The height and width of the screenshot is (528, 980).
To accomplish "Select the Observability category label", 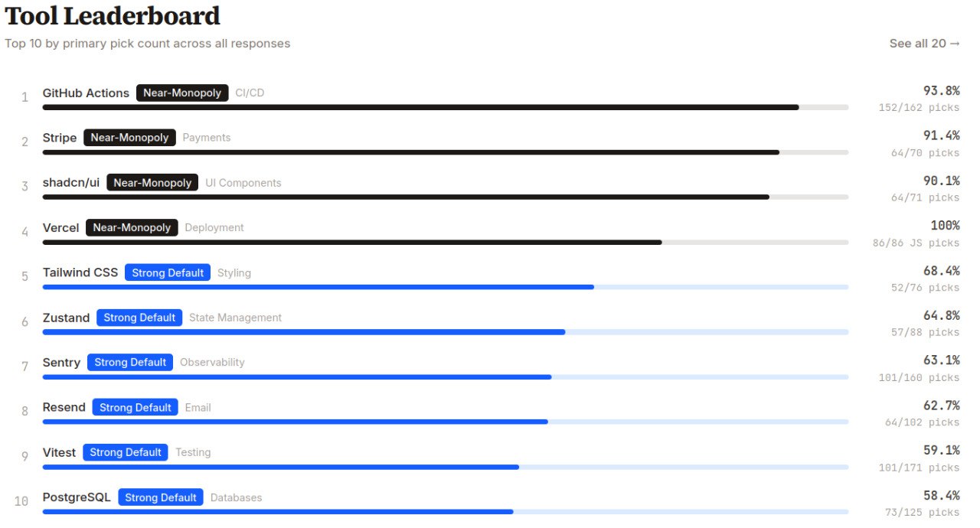I will pos(212,363).
